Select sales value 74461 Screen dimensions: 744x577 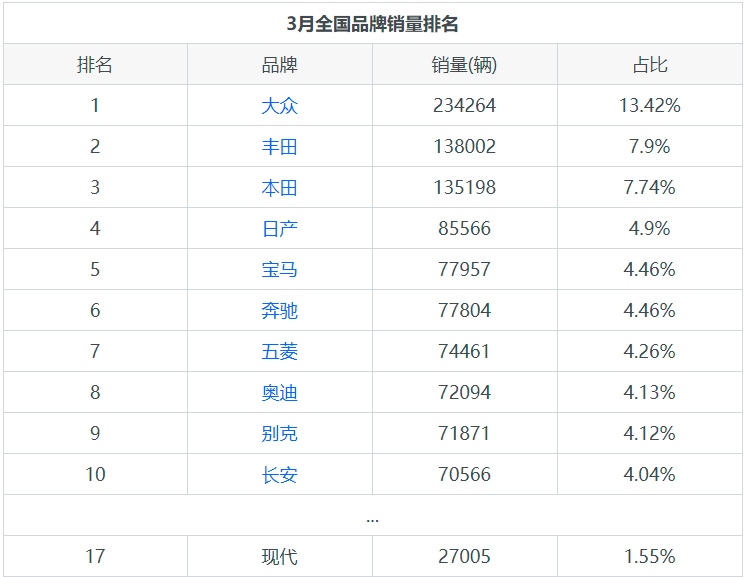point(465,352)
